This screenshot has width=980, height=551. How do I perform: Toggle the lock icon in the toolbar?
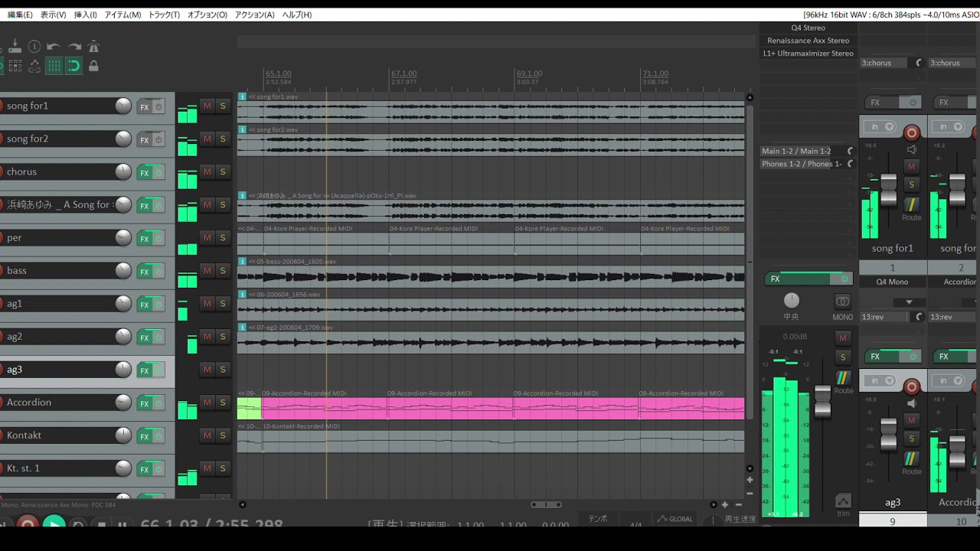[x=93, y=67]
